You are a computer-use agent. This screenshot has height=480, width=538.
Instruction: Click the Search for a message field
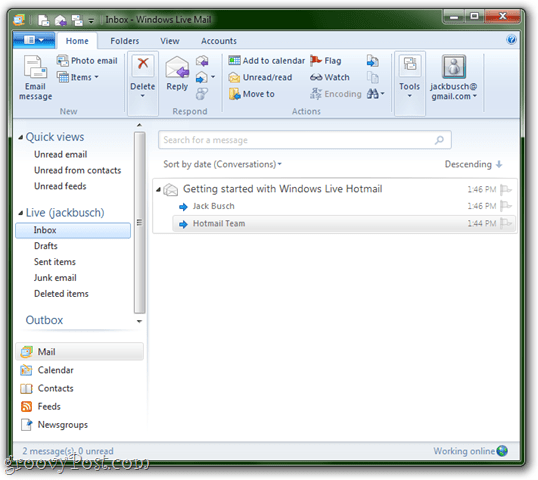(x=304, y=140)
